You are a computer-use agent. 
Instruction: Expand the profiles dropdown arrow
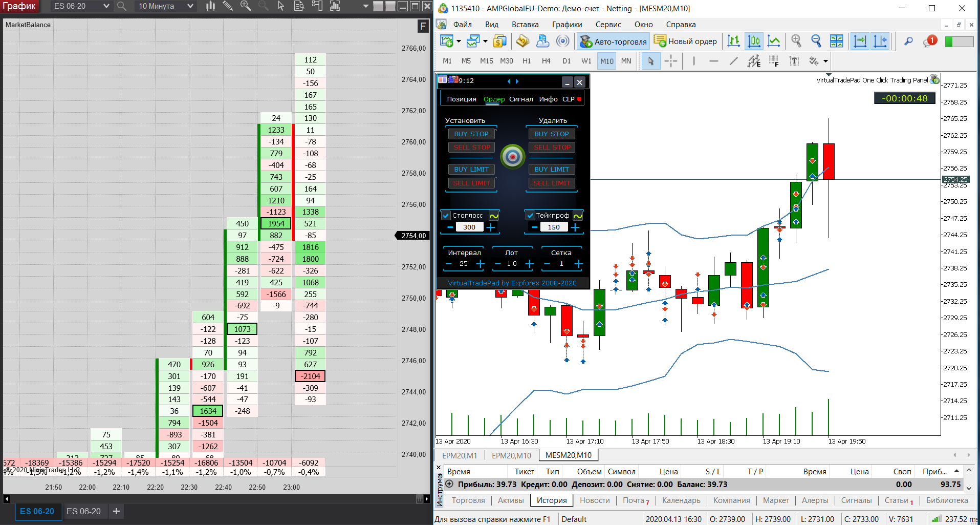point(485,41)
